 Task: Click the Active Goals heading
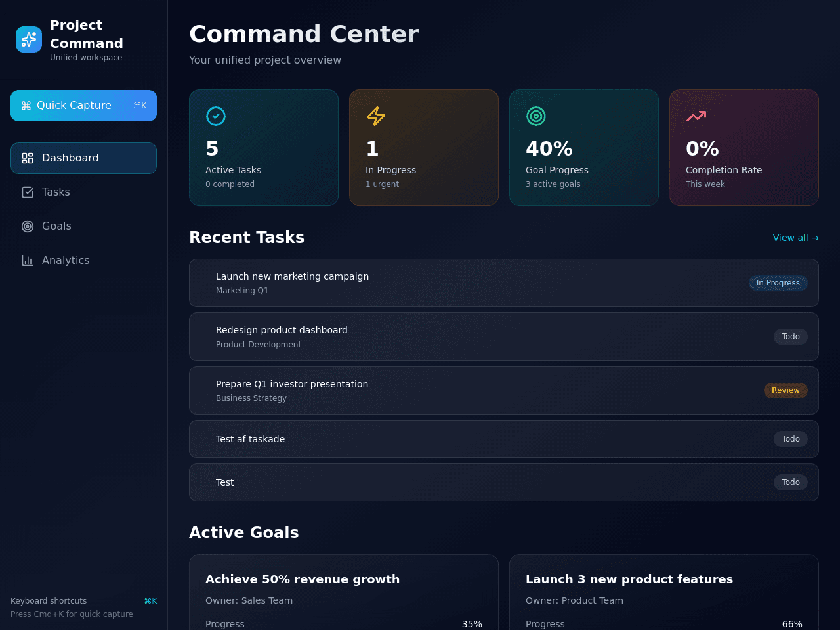tap(244, 532)
